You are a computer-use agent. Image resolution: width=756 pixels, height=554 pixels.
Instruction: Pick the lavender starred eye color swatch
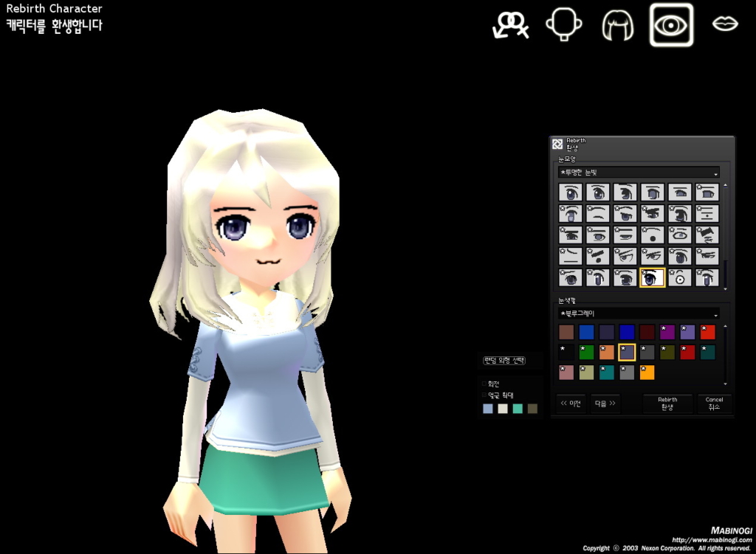pos(687,332)
